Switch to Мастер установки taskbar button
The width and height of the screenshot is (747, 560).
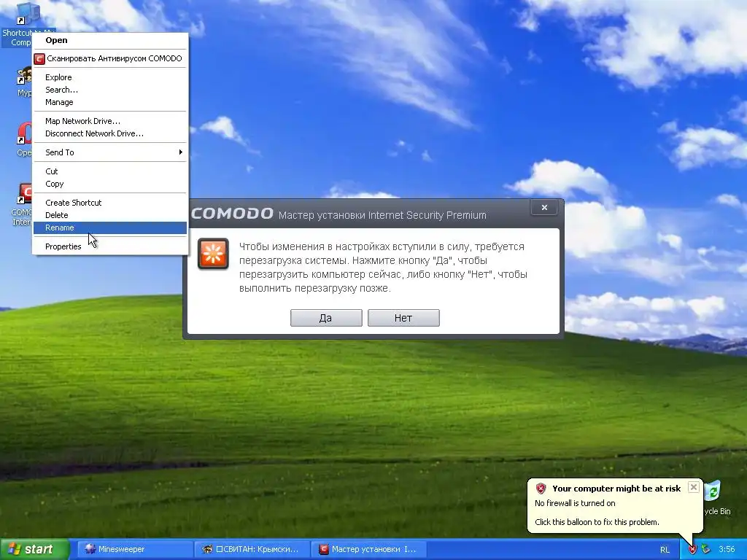pos(368,549)
